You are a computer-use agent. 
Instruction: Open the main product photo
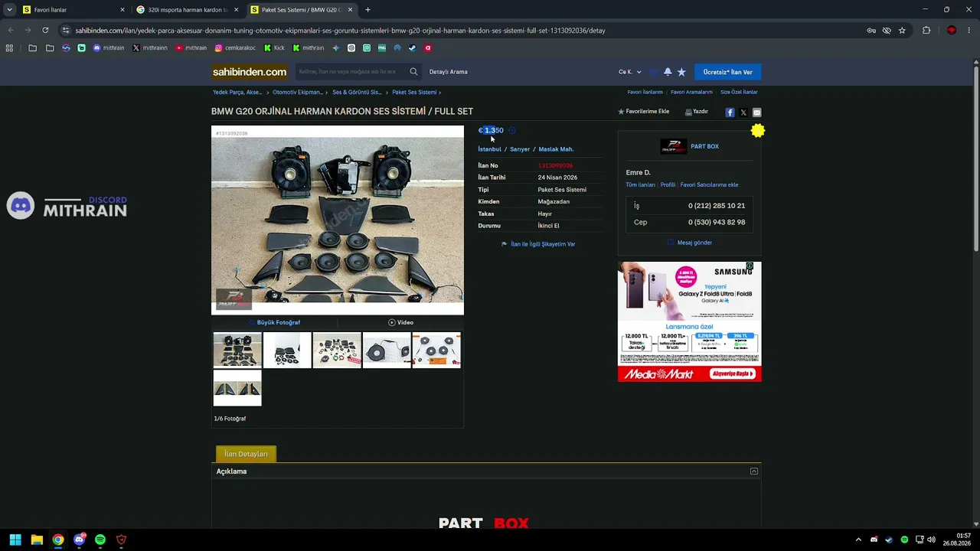coord(338,220)
